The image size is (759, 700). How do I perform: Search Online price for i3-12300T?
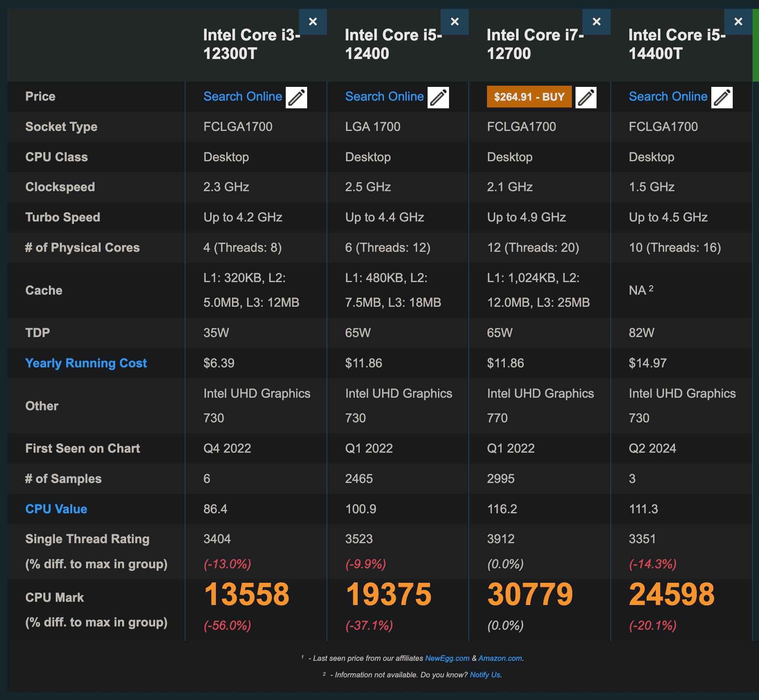[x=242, y=96]
